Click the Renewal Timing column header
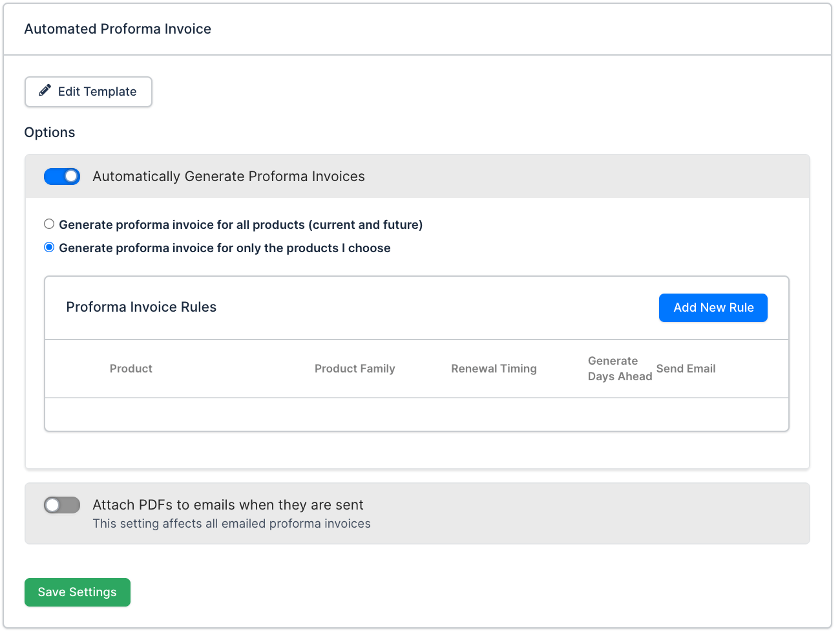 [494, 369]
